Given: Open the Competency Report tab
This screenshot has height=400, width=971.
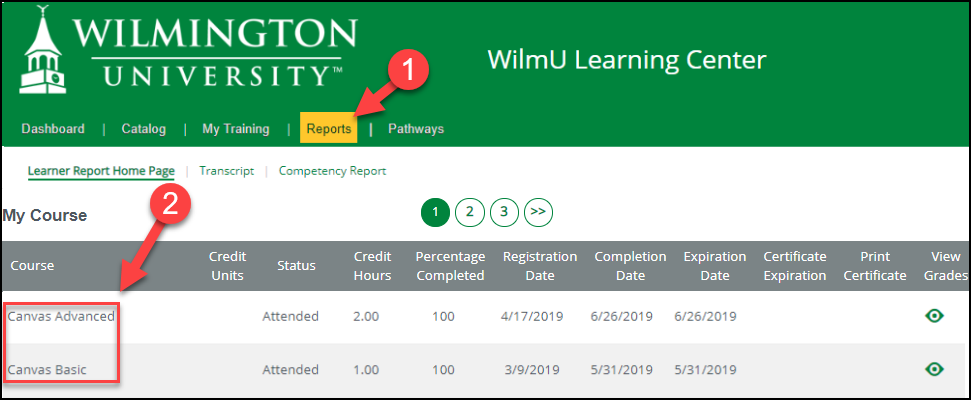Looking at the screenshot, I should (x=333, y=171).
